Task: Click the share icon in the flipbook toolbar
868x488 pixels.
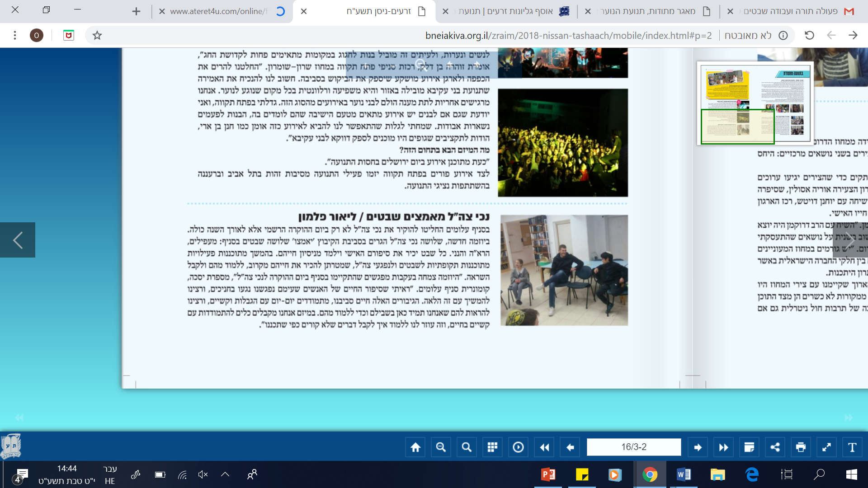Action: [775, 447]
